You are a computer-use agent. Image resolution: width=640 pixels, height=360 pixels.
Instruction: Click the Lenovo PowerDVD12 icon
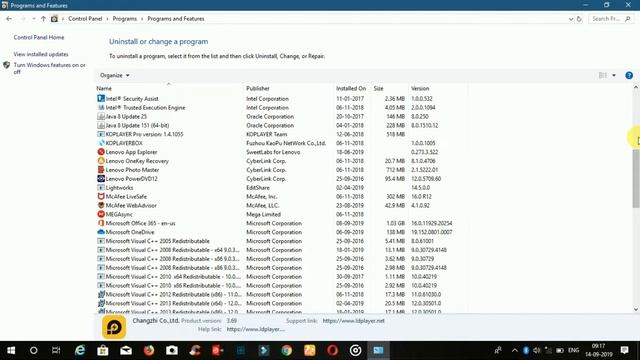click(x=101, y=178)
